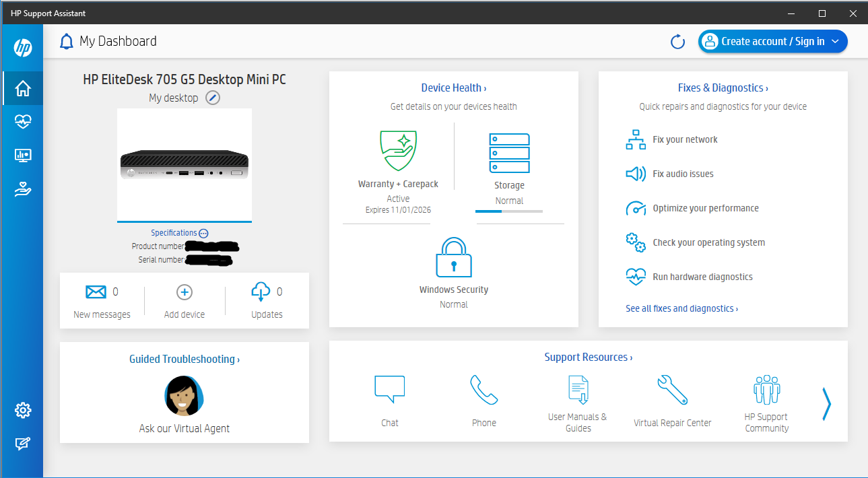Viewport: 868px width, 478px height.
Task: Open Chat via the speech bubble icon
Action: pyautogui.click(x=389, y=389)
